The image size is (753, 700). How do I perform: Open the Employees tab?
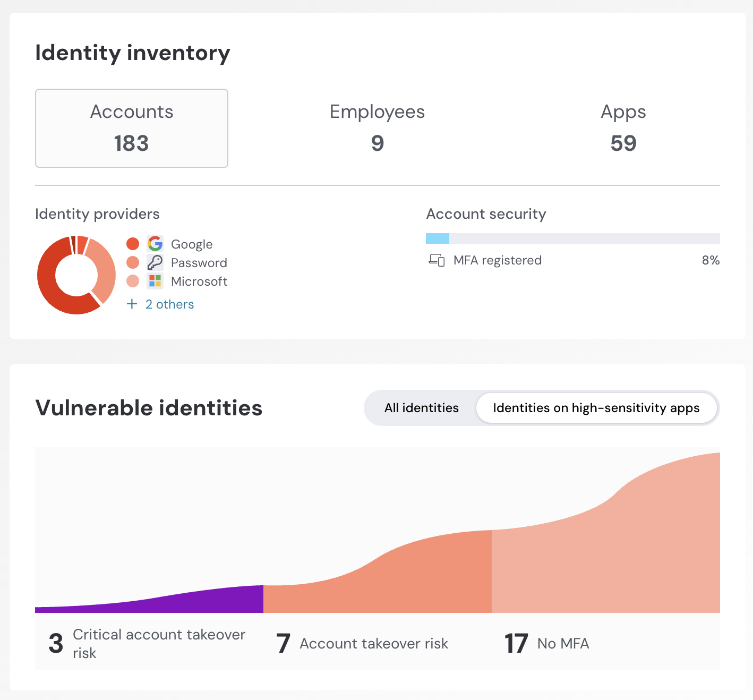click(x=377, y=128)
